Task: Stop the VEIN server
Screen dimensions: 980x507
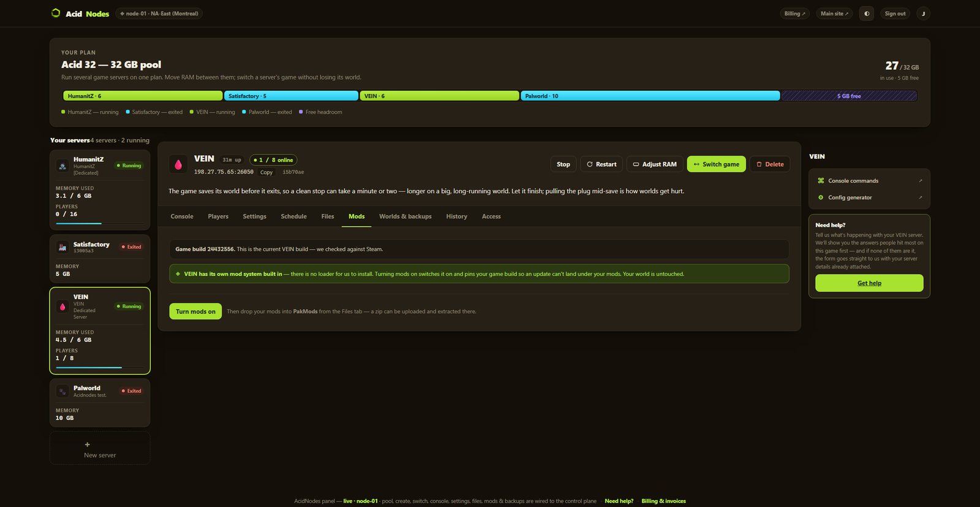Action: coord(563,164)
